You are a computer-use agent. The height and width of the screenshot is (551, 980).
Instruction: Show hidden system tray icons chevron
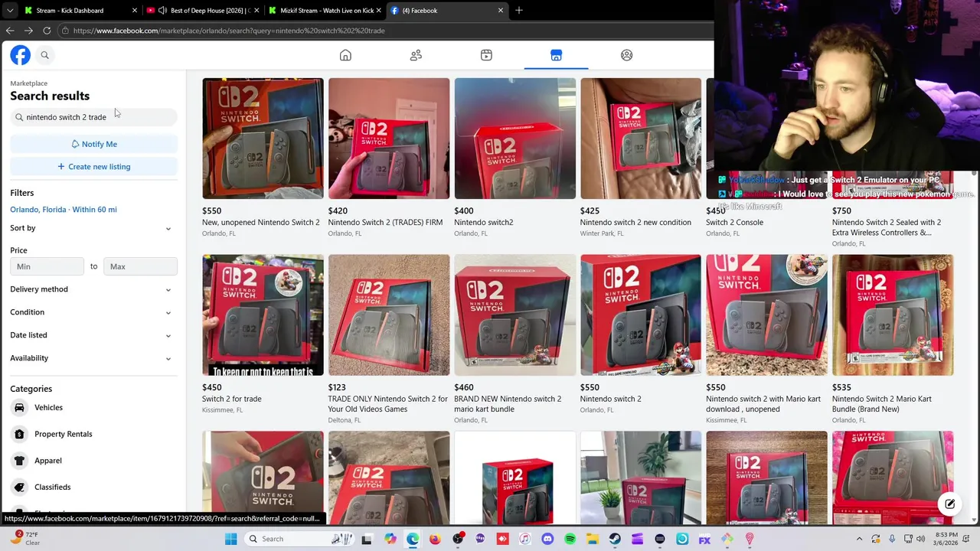point(859,539)
